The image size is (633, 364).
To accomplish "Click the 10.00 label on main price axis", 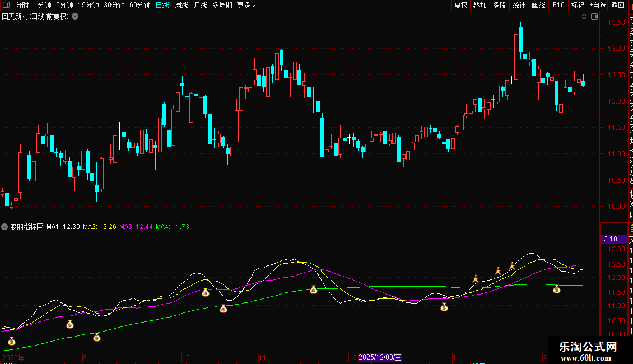I will pyautogui.click(x=616, y=207).
